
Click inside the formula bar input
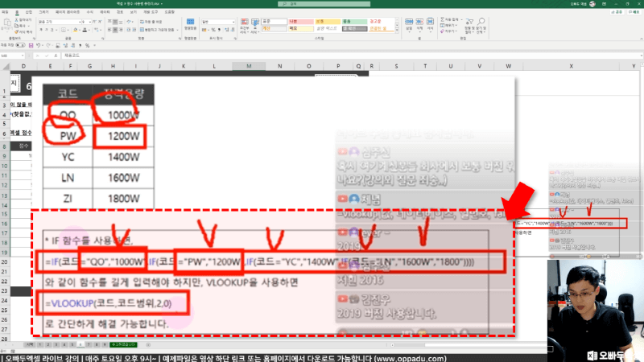coord(242,56)
